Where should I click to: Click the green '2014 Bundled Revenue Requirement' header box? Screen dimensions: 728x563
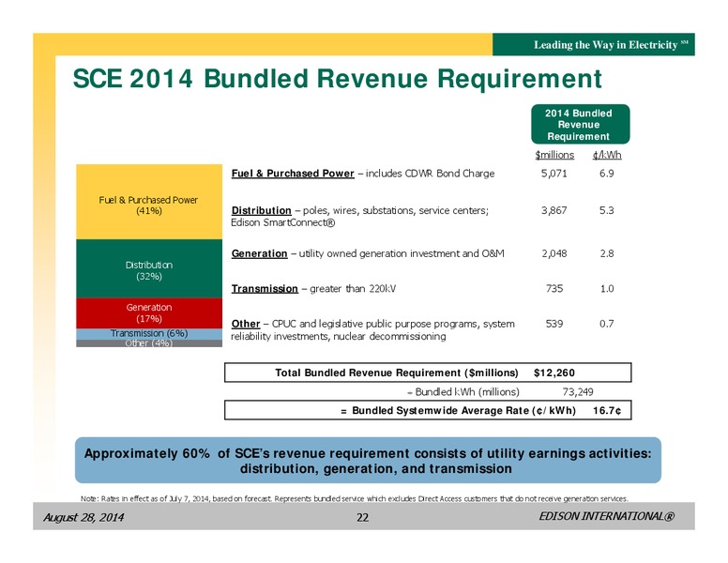click(x=581, y=124)
